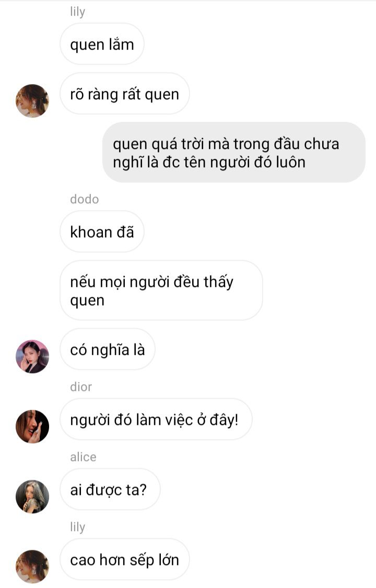Tap the 'lily' name above 'quen lắm'
The height and width of the screenshot is (588, 376).
(x=77, y=11)
